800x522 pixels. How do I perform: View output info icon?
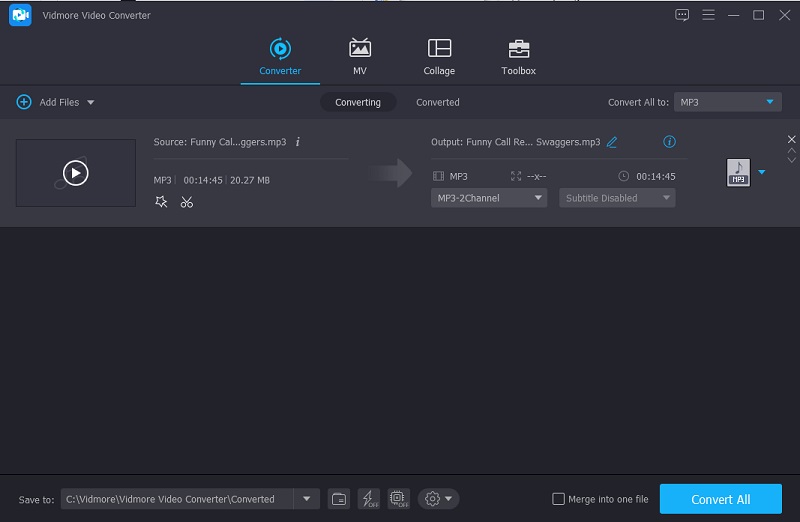click(670, 142)
